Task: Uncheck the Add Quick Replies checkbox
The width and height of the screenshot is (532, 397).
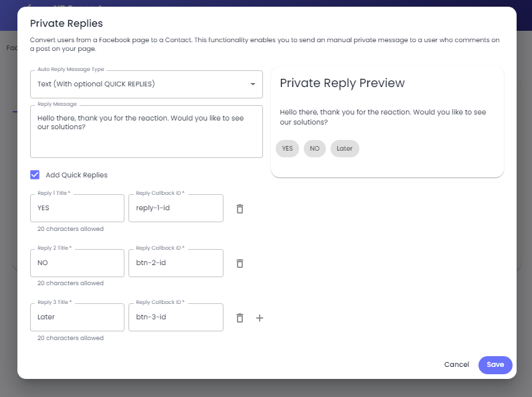Action: 35,175
